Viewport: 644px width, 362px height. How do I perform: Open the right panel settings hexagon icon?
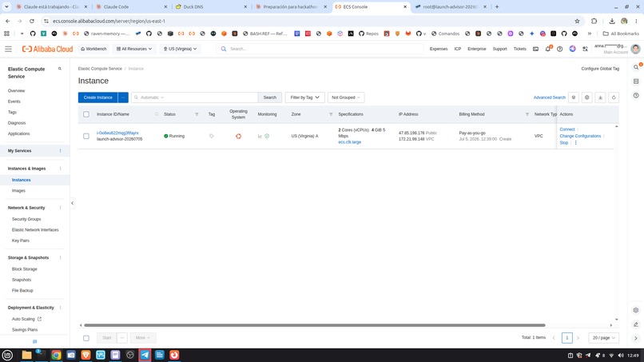click(636, 310)
